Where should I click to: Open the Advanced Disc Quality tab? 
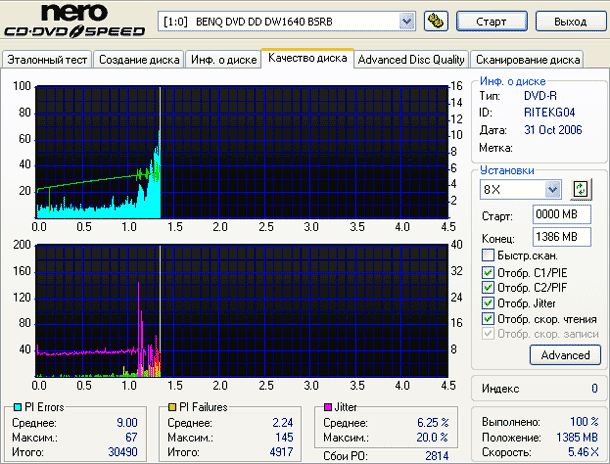(x=411, y=60)
